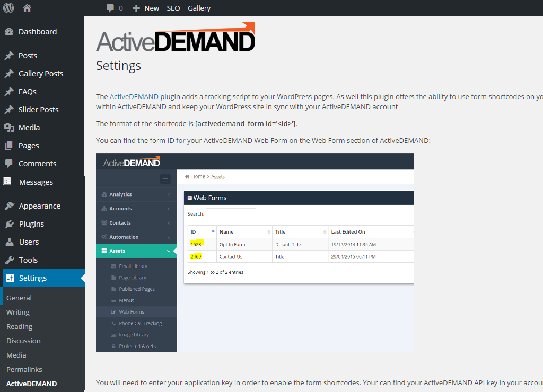The width and height of the screenshot is (543, 392).
Task: Open General settings submenu
Action: 19,298
